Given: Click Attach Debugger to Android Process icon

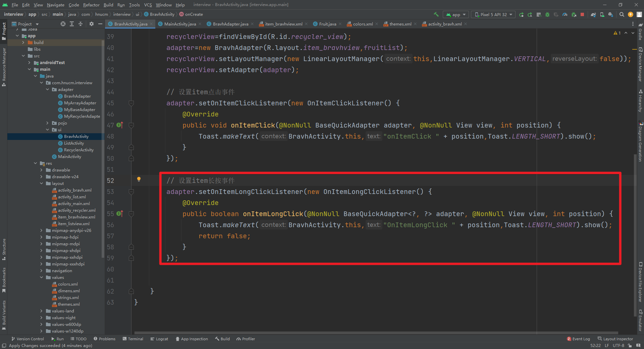Looking at the screenshot, I should [574, 14].
